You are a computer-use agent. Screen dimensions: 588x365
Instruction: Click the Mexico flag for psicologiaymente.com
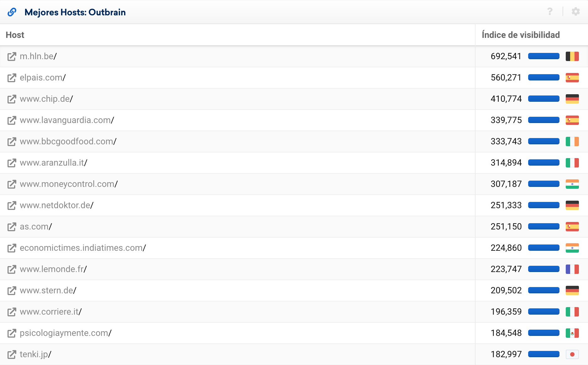pos(572,333)
